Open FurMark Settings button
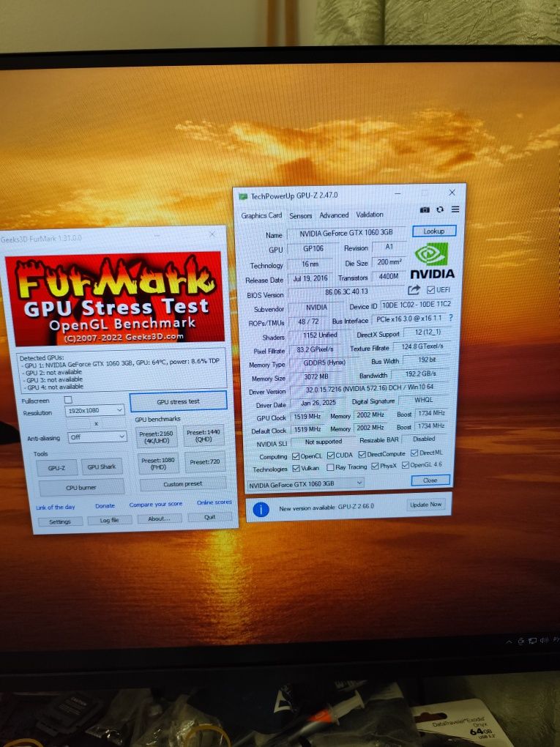Image resolution: width=560 pixels, height=747 pixels. click(x=60, y=521)
